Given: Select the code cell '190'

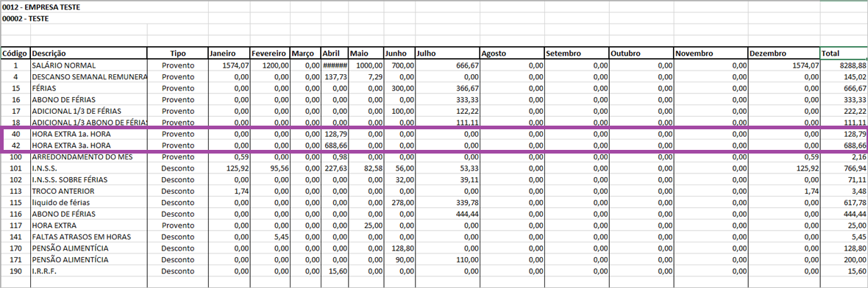Looking at the screenshot, I should tap(15, 271).
